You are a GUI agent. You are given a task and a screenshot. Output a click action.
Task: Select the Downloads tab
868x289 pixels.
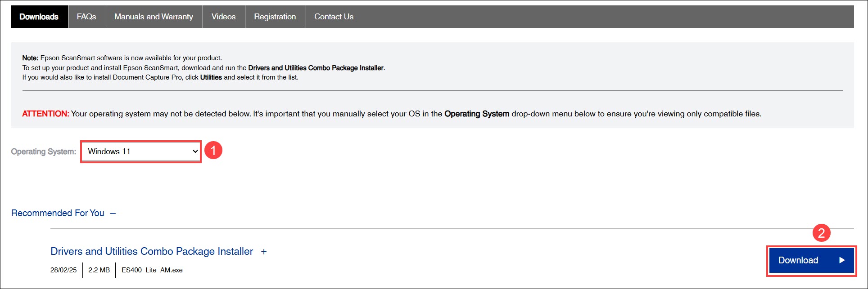click(x=39, y=17)
